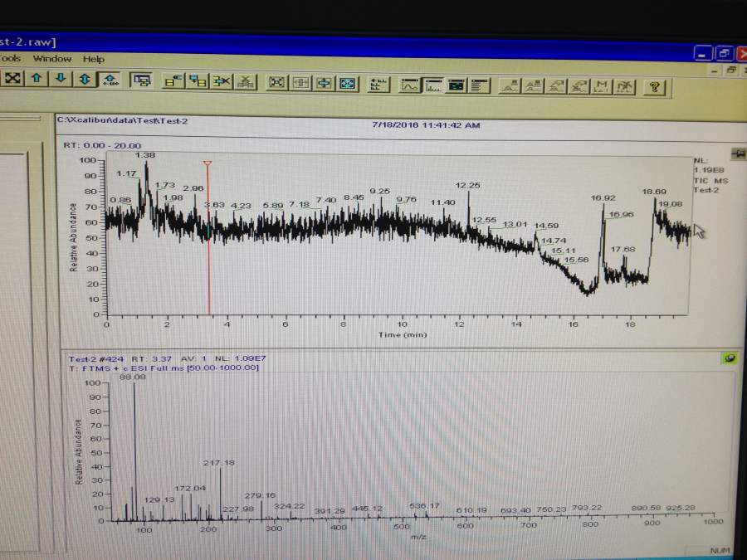Click the crossed four-arrows toolbar icon
Image resolution: width=747 pixels, height=560 pixels.
pos(12,78)
